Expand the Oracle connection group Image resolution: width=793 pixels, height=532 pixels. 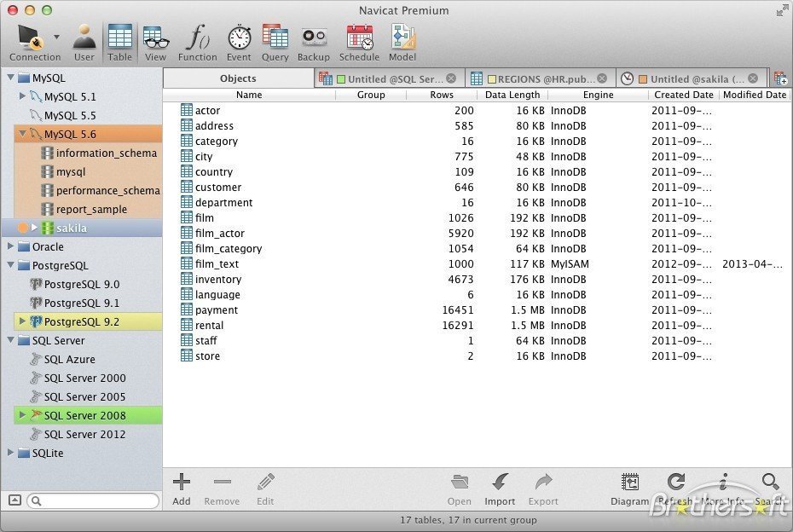click(x=10, y=246)
